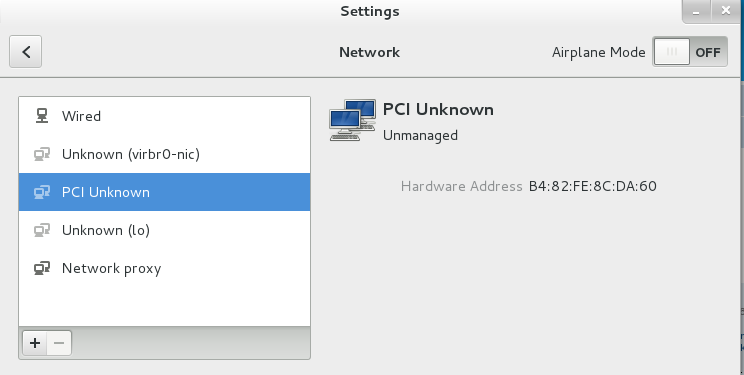Image resolution: width=744 pixels, height=375 pixels.
Task: Click the Network proxy icon
Action: (42, 268)
